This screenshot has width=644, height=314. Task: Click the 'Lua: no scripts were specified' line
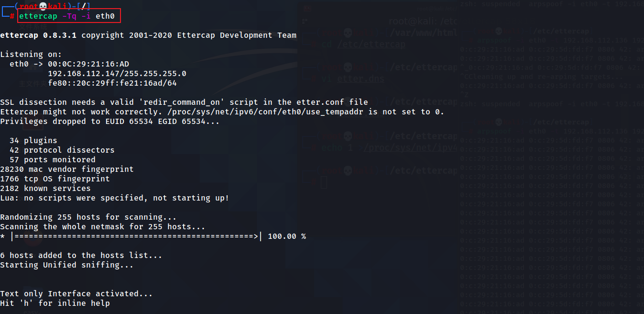pyautogui.click(x=115, y=198)
